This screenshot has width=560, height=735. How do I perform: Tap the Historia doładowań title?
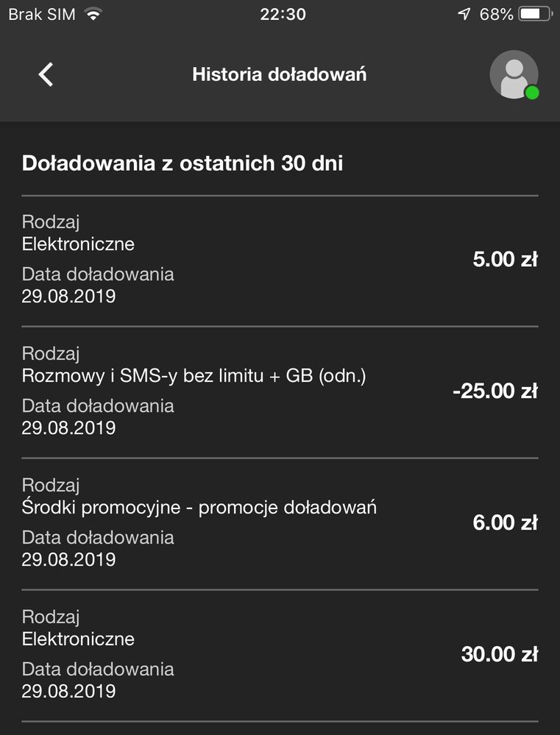pos(280,74)
